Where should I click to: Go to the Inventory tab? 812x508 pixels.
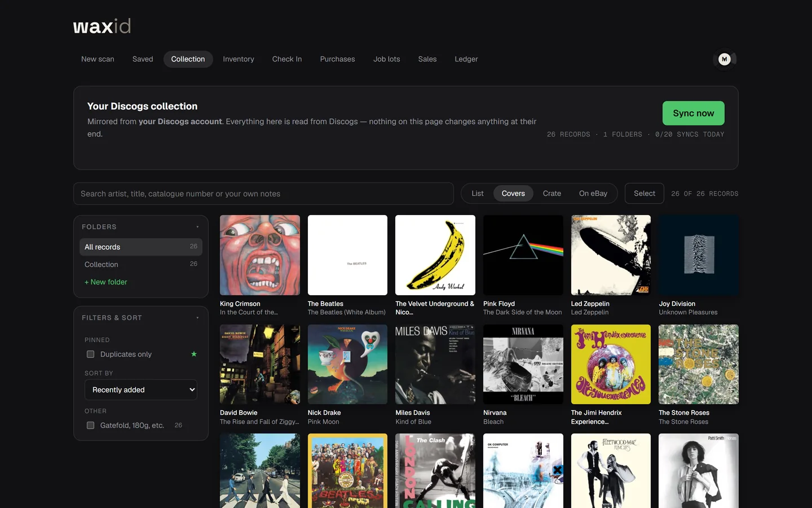point(239,59)
